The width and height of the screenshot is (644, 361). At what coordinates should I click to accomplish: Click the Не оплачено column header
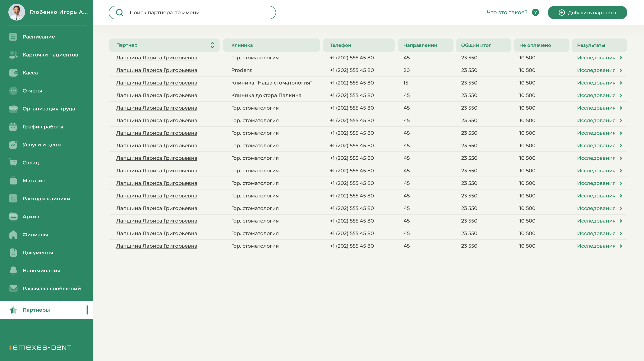(x=541, y=45)
